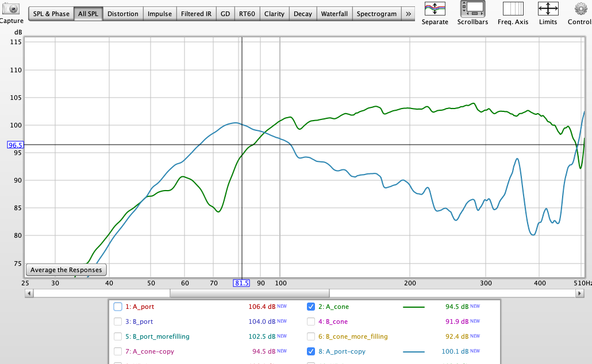The height and width of the screenshot is (364, 592).
Task: Click the 91.9 dB value for B_cone
Action: [457, 322]
